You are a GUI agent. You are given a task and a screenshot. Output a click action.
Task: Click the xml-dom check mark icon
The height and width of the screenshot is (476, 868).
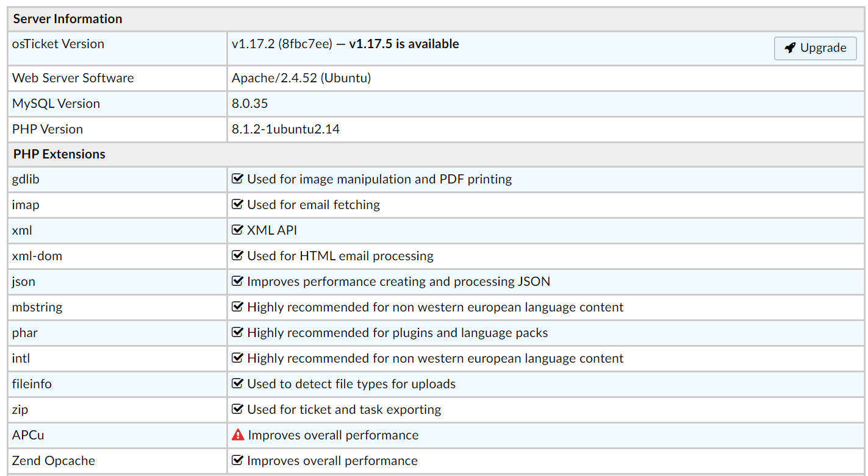(x=238, y=256)
